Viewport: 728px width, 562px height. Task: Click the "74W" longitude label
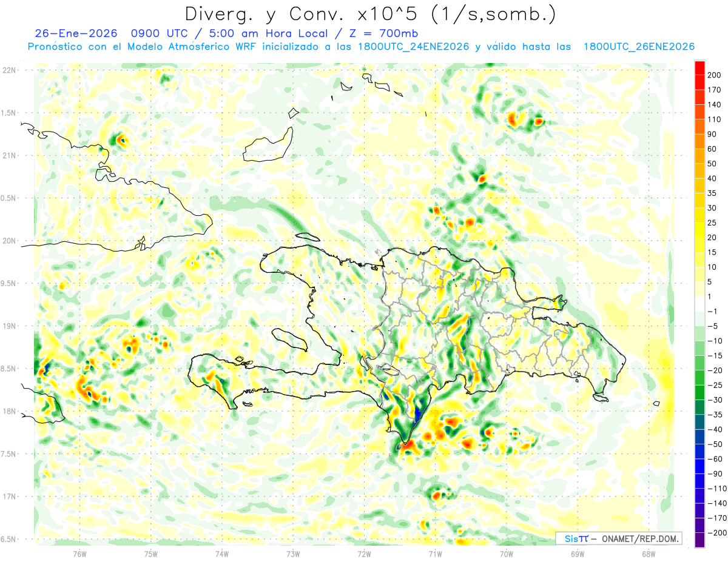point(222,554)
